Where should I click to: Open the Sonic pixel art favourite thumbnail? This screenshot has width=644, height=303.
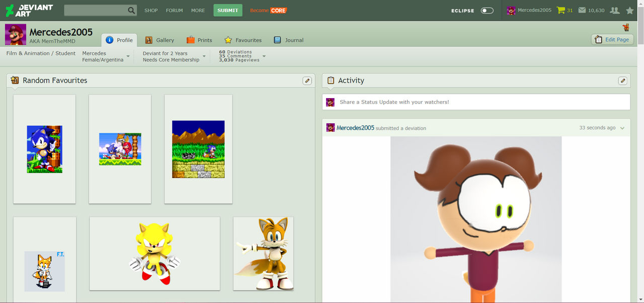44,149
